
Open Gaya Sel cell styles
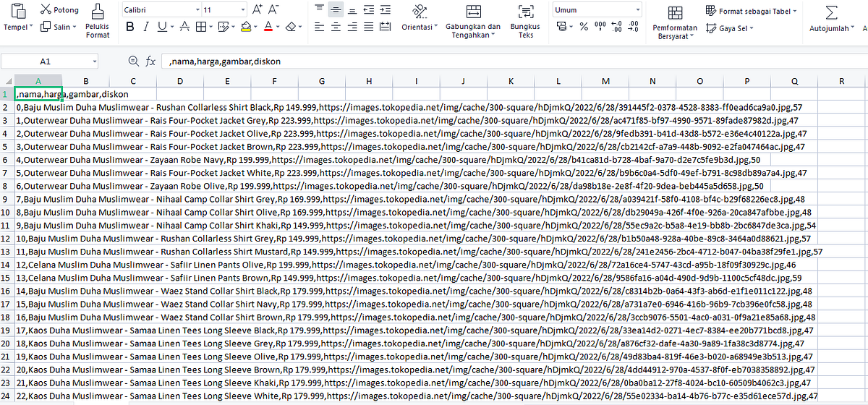tap(731, 28)
